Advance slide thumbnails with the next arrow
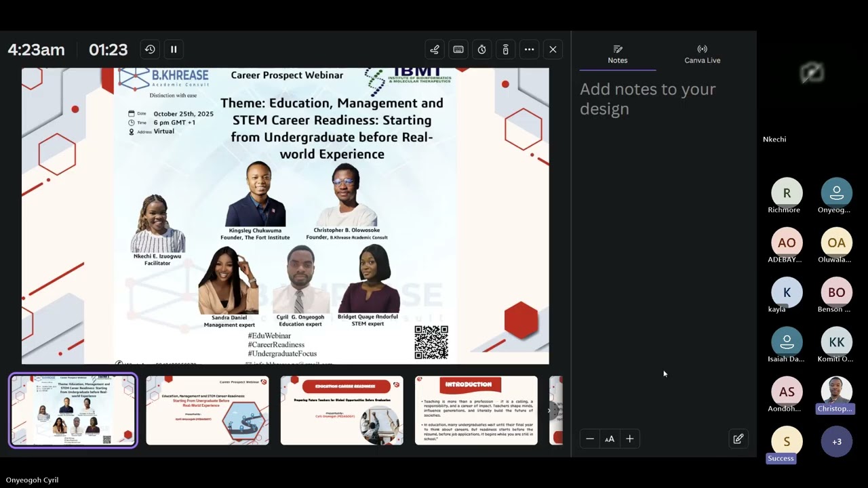 click(549, 410)
